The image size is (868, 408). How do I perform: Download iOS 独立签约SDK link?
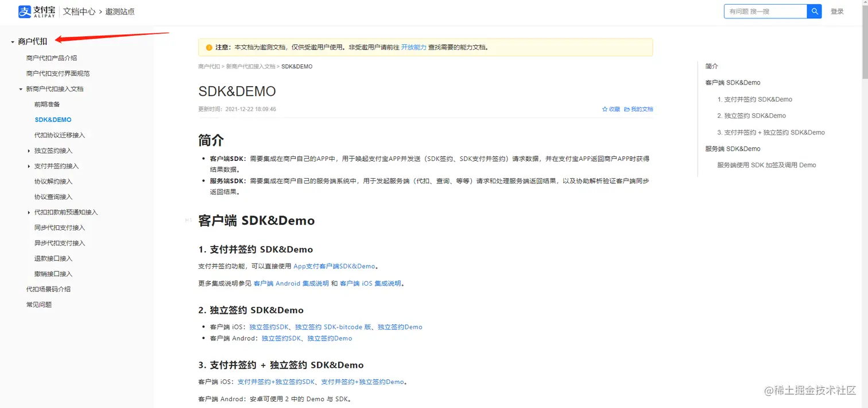[269, 327]
